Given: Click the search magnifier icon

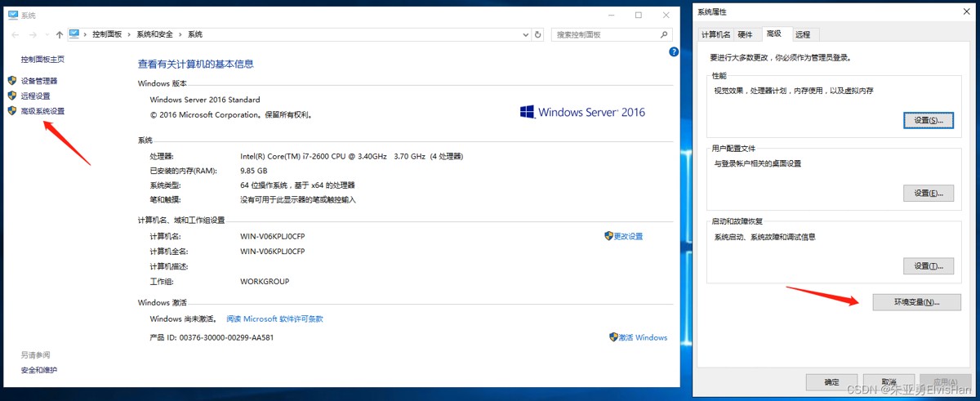Looking at the screenshot, I should point(665,34).
